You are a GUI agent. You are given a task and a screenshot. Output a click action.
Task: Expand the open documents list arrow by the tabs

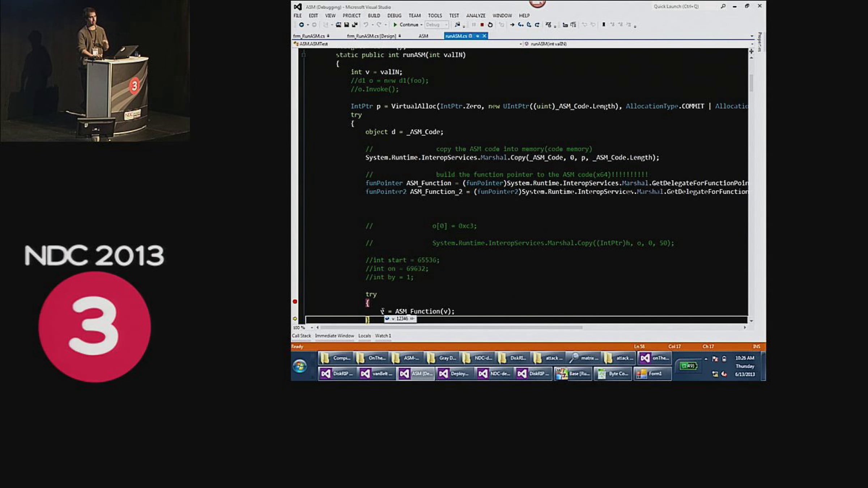pyautogui.click(x=752, y=36)
